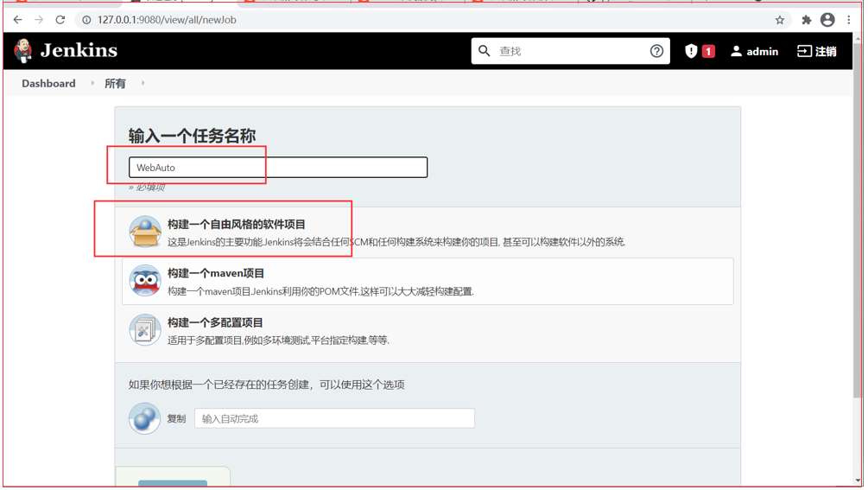Go to Dashboard breadcrumb

[x=48, y=83]
